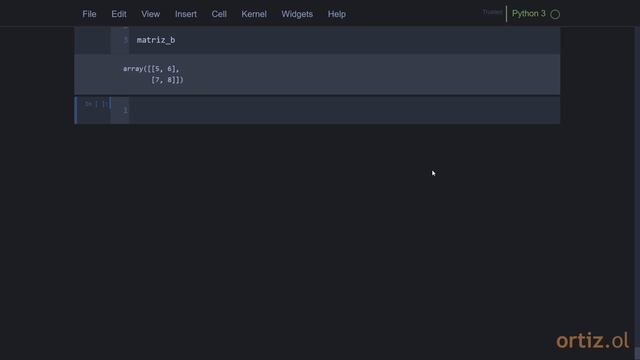Open the File menu

(x=89, y=14)
